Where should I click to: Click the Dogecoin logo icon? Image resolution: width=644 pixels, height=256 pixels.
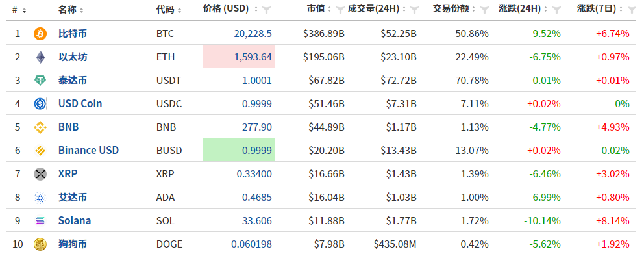40,244
